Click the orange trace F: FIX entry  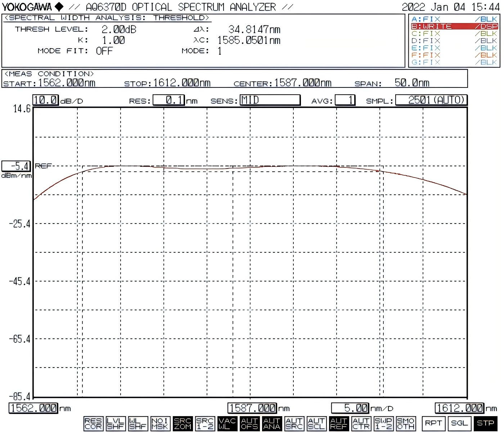pos(454,55)
